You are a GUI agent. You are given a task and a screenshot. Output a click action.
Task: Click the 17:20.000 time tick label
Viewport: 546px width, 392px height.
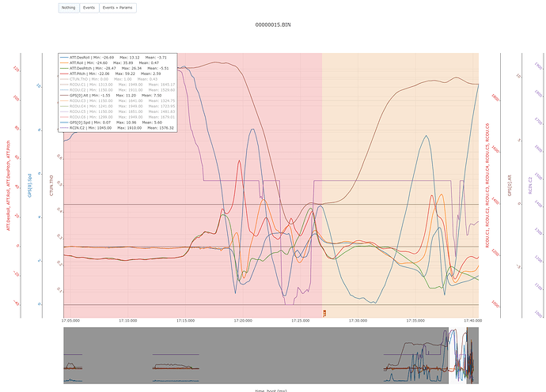click(x=243, y=321)
